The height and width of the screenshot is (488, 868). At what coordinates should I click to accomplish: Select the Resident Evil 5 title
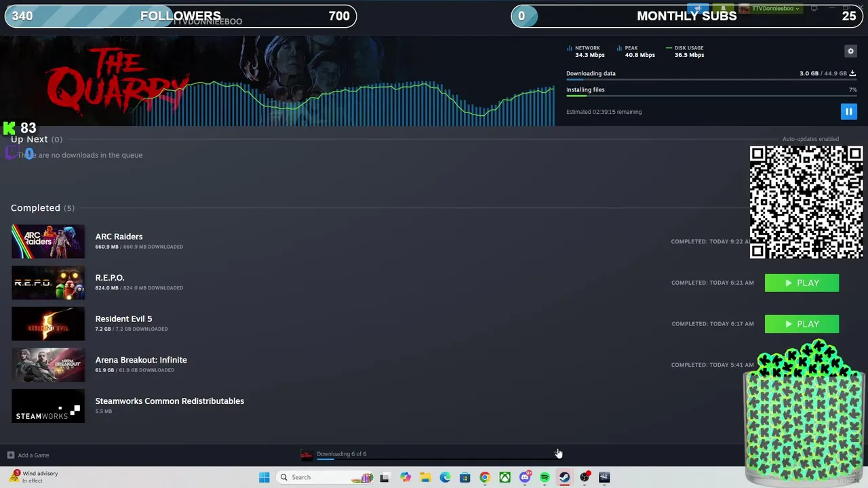(x=123, y=319)
